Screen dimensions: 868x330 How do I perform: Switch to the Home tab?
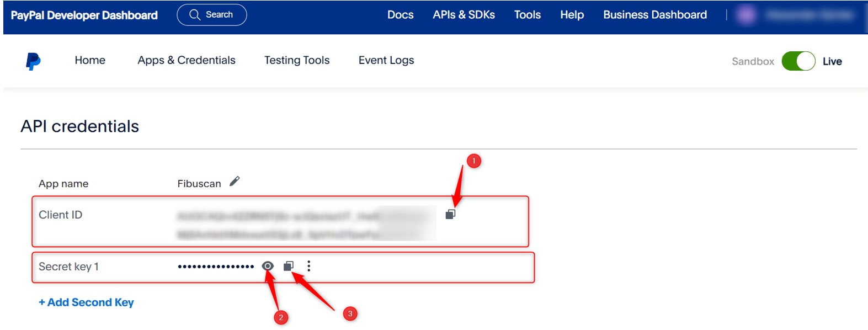coord(90,60)
